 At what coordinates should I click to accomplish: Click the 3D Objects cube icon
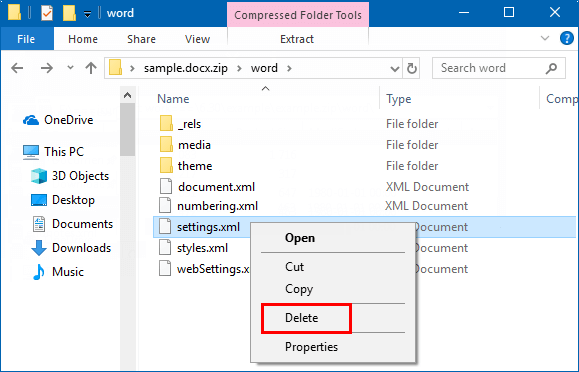point(39,176)
